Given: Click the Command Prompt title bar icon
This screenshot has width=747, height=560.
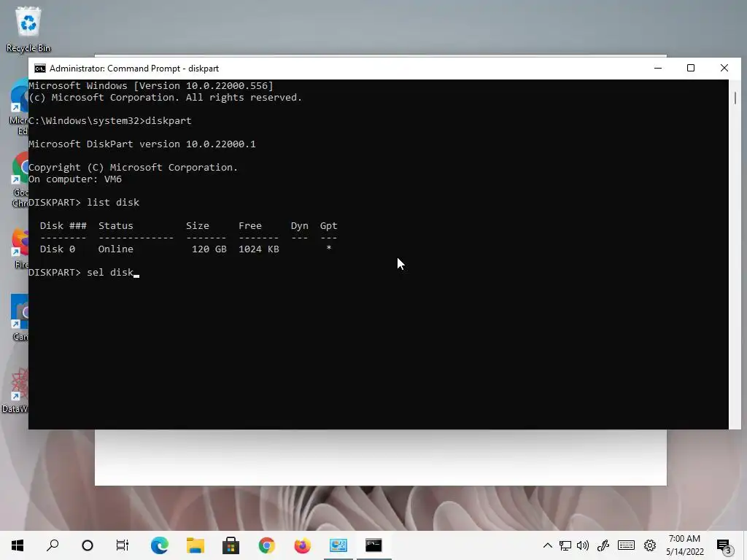Looking at the screenshot, I should click(x=40, y=69).
